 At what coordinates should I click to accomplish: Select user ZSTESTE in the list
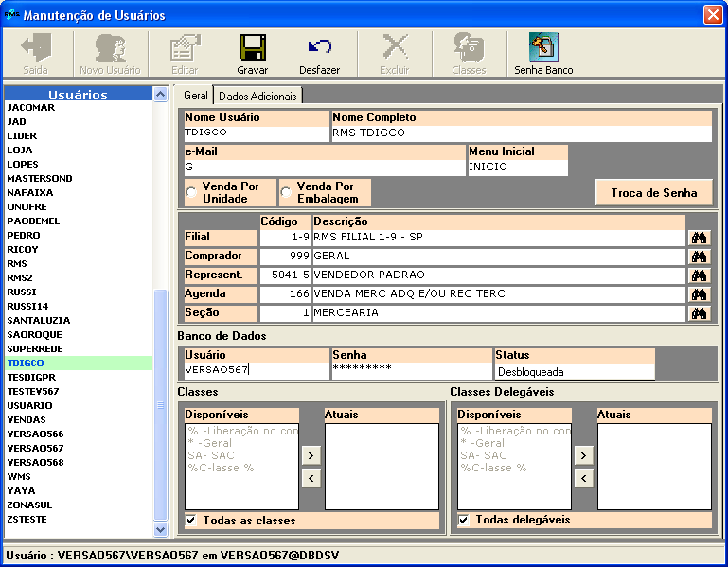tap(78, 520)
